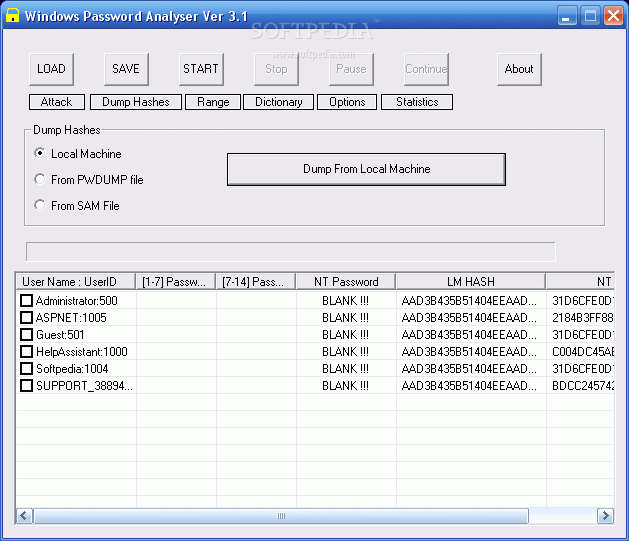Image resolution: width=629 pixels, height=541 pixels.
Task: Click the LM HASH column header
Action: pos(471,282)
